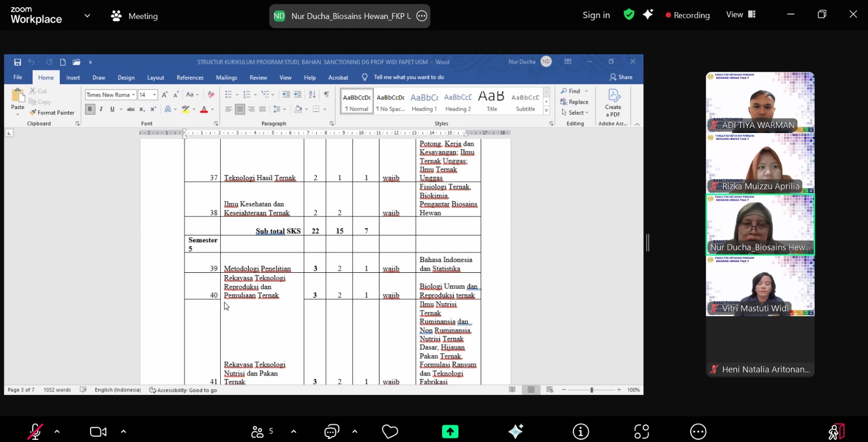Image resolution: width=868 pixels, height=442 pixels.
Task: Open the meeting info icon
Action: pos(580,432)
